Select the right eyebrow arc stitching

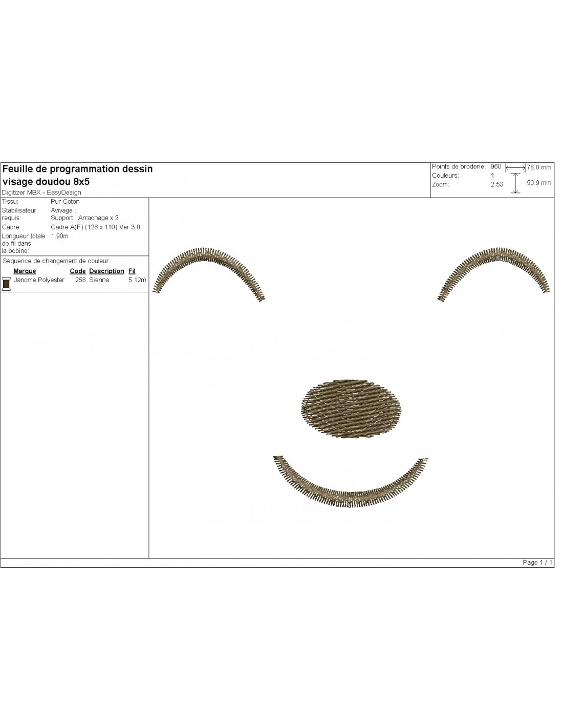(x=495, y=257)
